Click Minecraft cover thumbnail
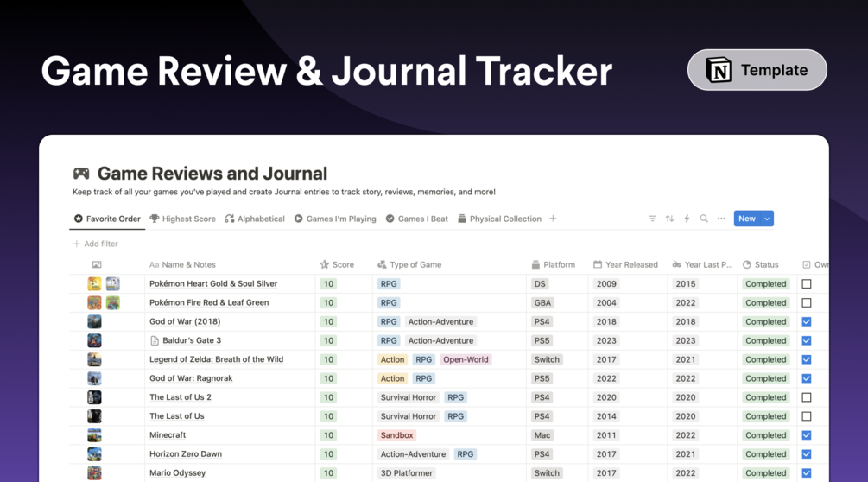The image size is (868, 482). (95, 435)
